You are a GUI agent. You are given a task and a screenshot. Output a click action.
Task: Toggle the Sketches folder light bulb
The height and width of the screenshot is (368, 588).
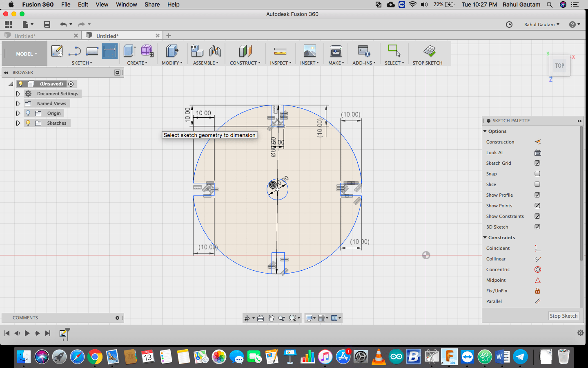click(x=28, y=123)
